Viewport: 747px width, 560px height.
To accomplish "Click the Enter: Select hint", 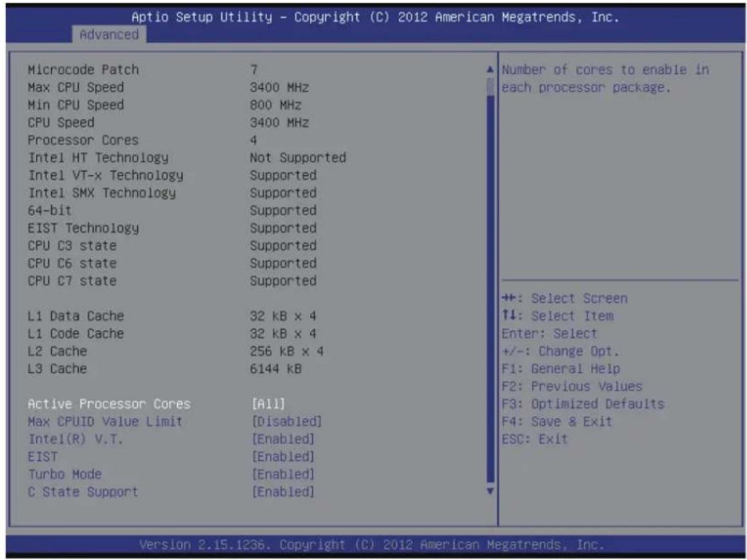I will pos(549,334).
